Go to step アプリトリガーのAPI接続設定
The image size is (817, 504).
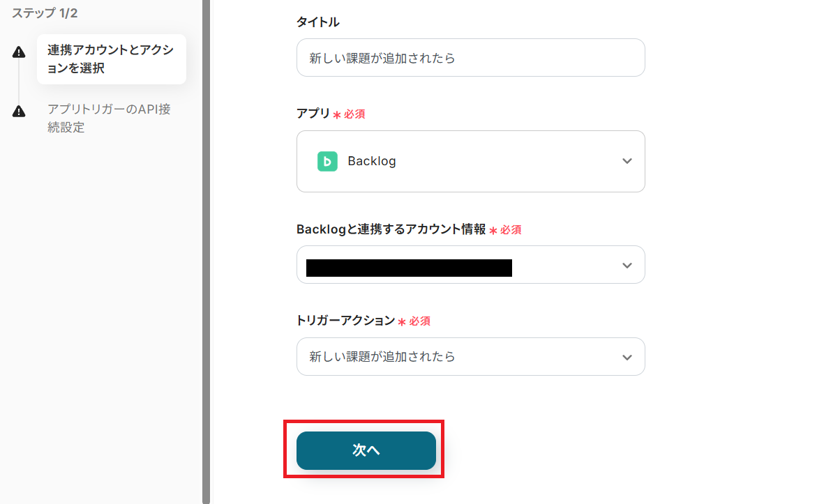coord(109,119)
